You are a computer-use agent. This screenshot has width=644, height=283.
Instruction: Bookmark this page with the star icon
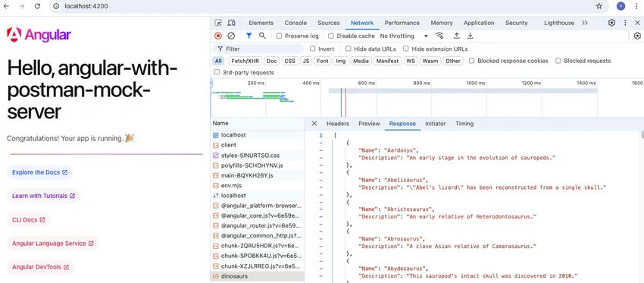point(599,6)
